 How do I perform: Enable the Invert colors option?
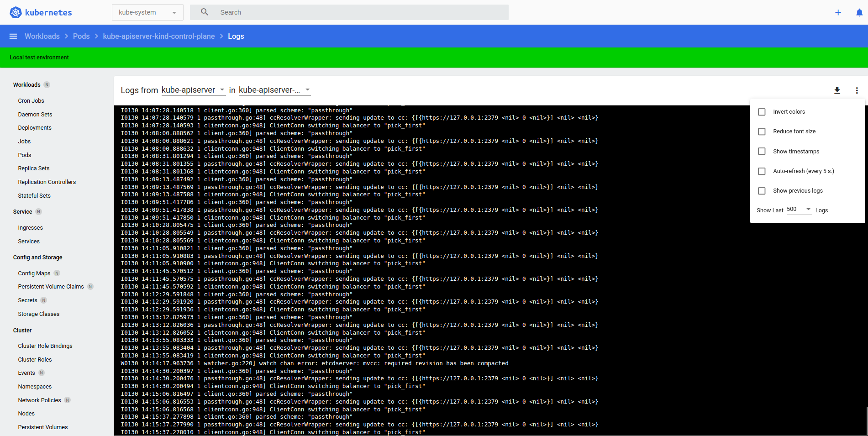762,111
